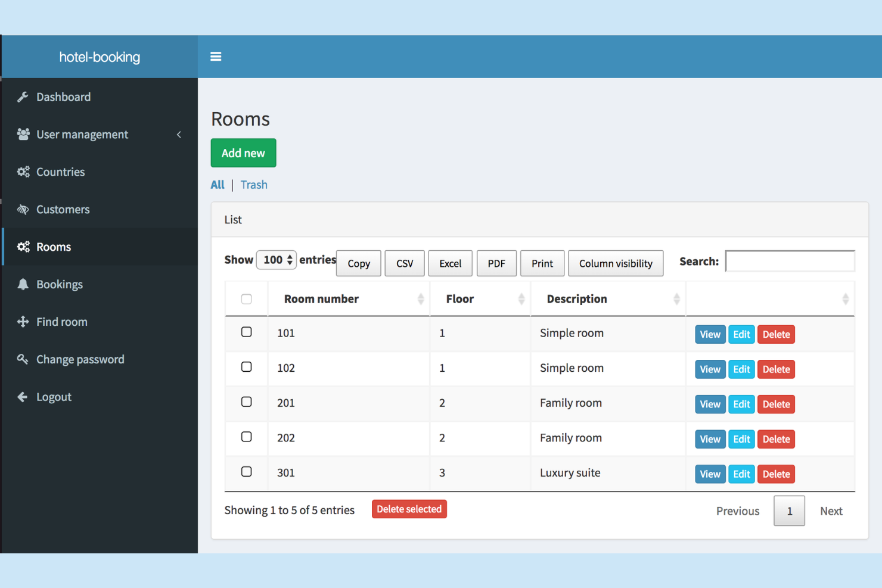Switch to the Trash tab
The height and width of the screenshot is (588, 882).
(x=254, y=185)
